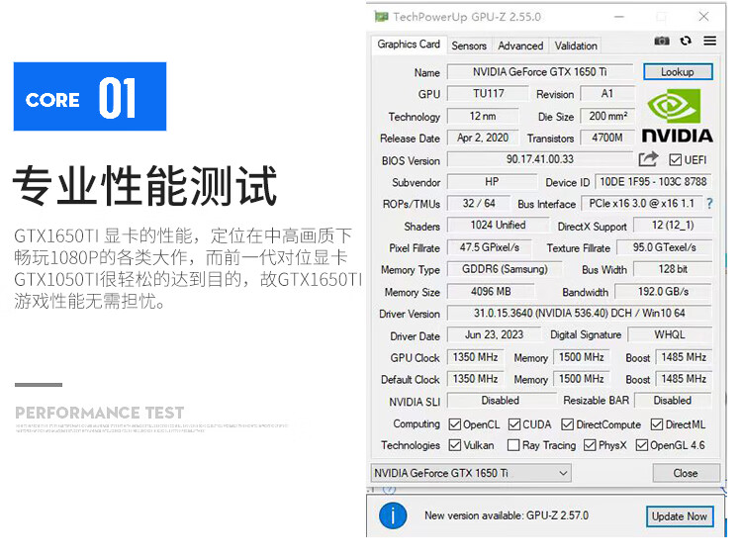Minimize the GPU-Z window
This screenshot has width=742, height=560.
tap(619, 17)
